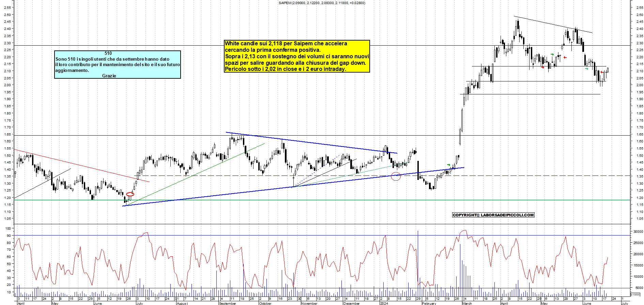
Task: Click the 'x10000' multiplier label at bottom right
Action: pyautogui.click(x=636, y=294)
